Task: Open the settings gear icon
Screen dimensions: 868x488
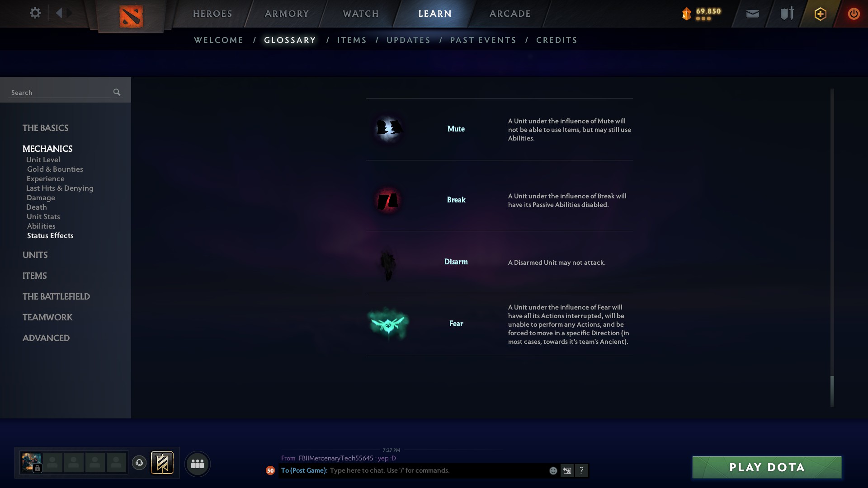Action: click(35, 13)
